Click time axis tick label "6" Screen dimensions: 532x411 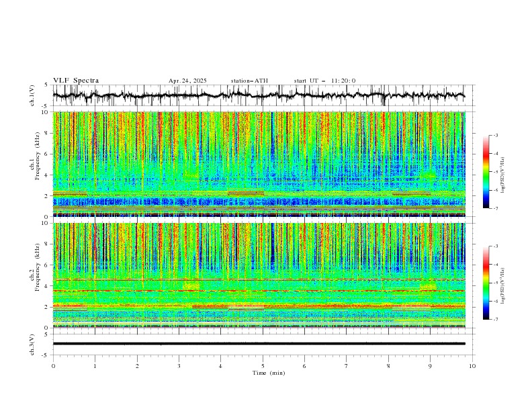pyautogui.click(x=304, y=366)
